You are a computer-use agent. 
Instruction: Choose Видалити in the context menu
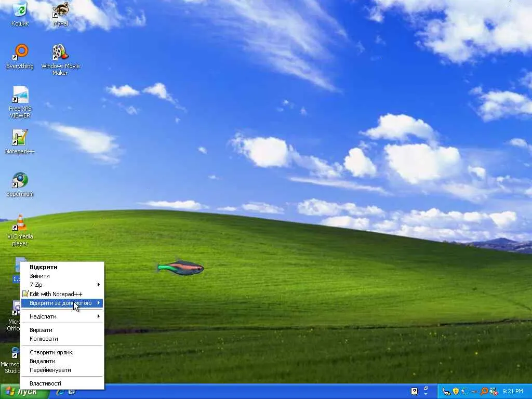coord(62,361)
